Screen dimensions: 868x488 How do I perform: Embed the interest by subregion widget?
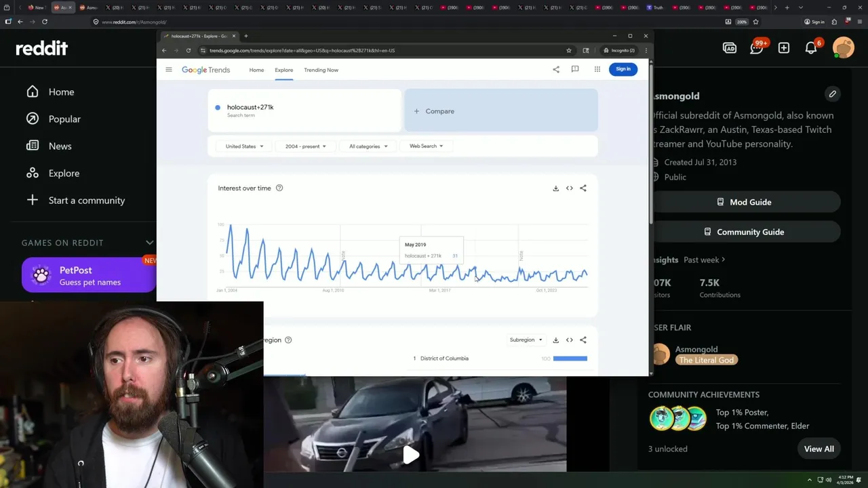point(569,340)
